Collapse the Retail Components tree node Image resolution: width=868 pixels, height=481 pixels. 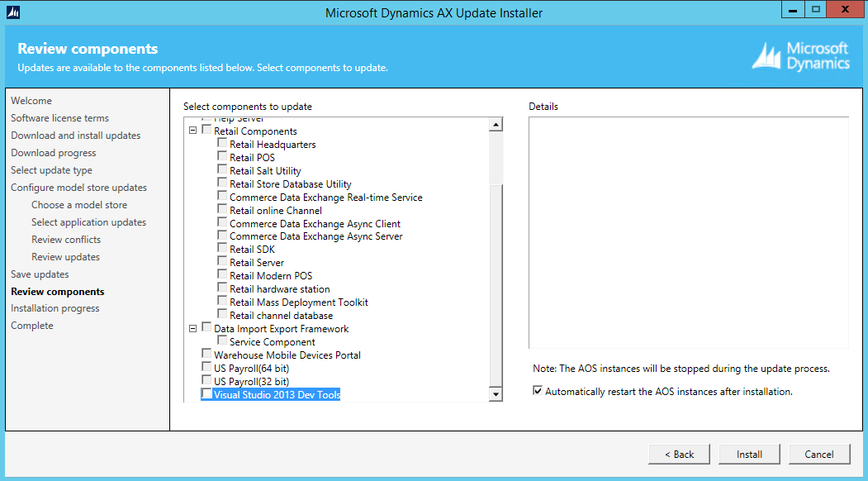tap(193, 131)
